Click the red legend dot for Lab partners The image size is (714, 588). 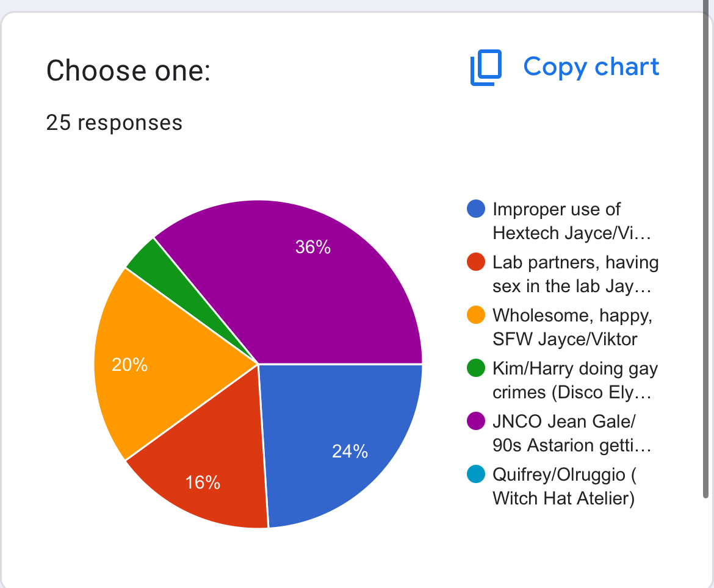pos(475,263)
